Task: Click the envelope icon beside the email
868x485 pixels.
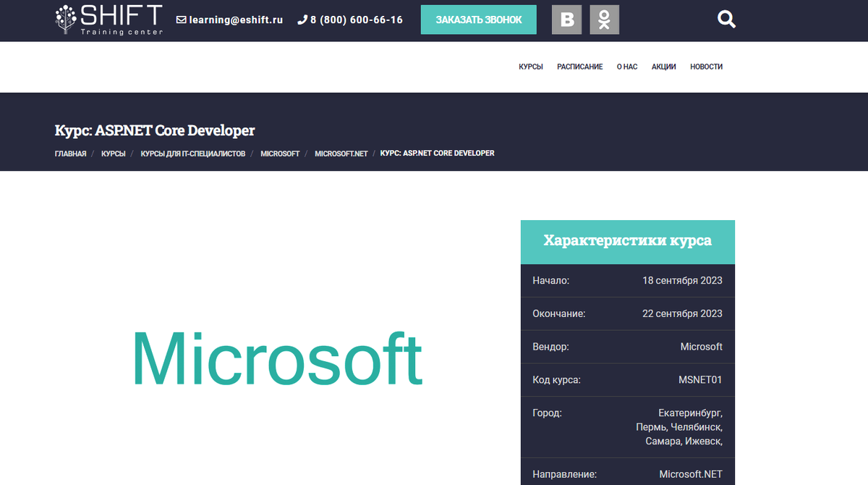Action: click(x=181, y=20)
